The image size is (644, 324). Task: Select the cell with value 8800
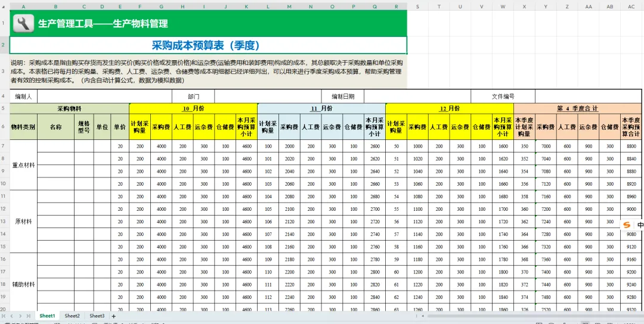tap(631, 146)
